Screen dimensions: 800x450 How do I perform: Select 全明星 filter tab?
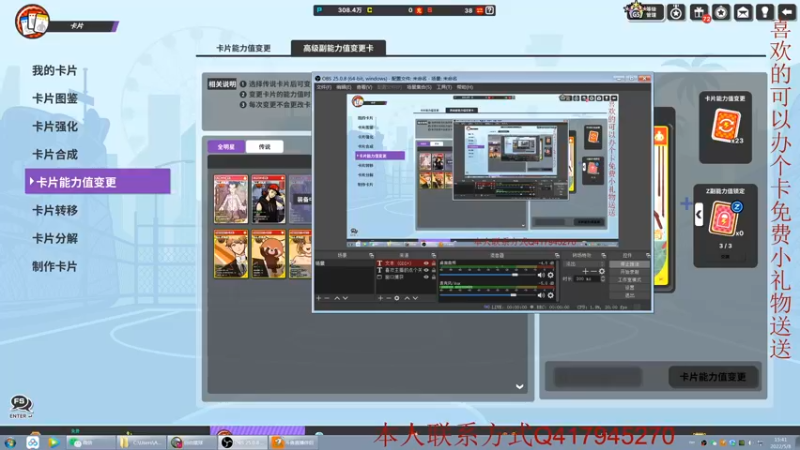[227, 146]
